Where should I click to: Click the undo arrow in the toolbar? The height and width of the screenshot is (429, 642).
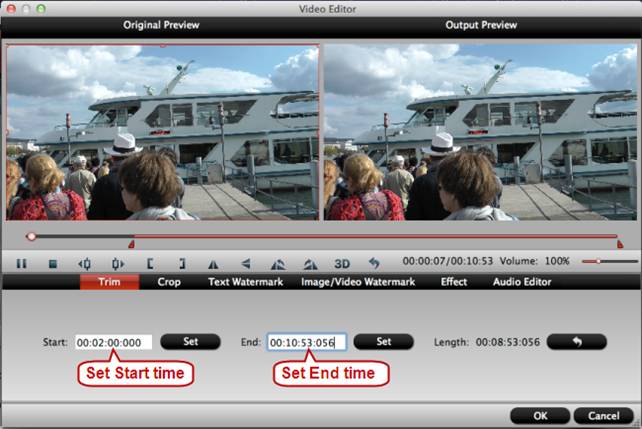(x=374, y=263)
